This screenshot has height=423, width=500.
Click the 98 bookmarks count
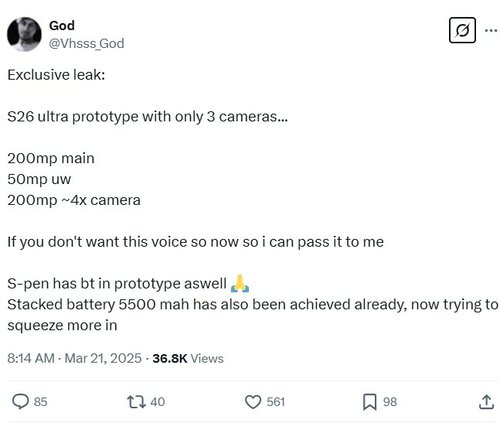click(390, 402)
